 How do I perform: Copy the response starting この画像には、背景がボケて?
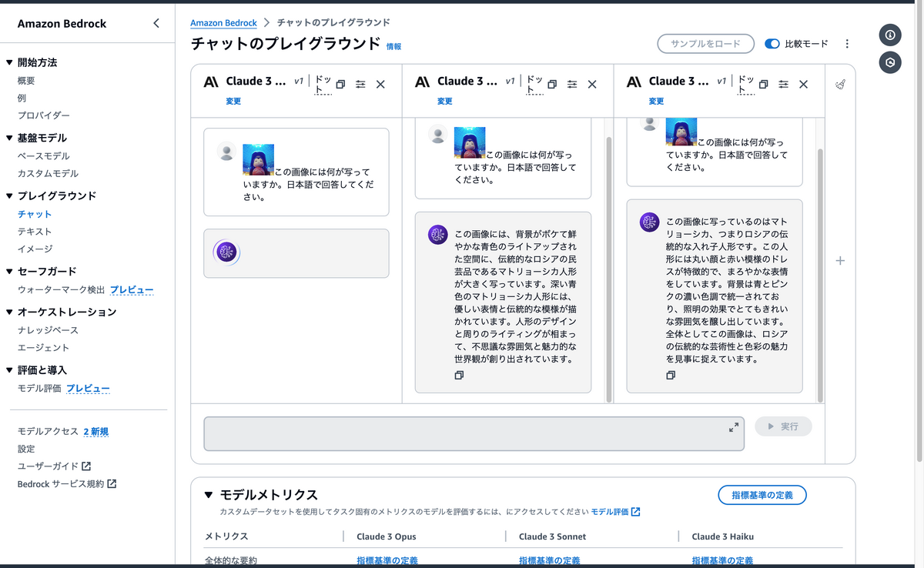pyautogui.click(x=459, y=375)
